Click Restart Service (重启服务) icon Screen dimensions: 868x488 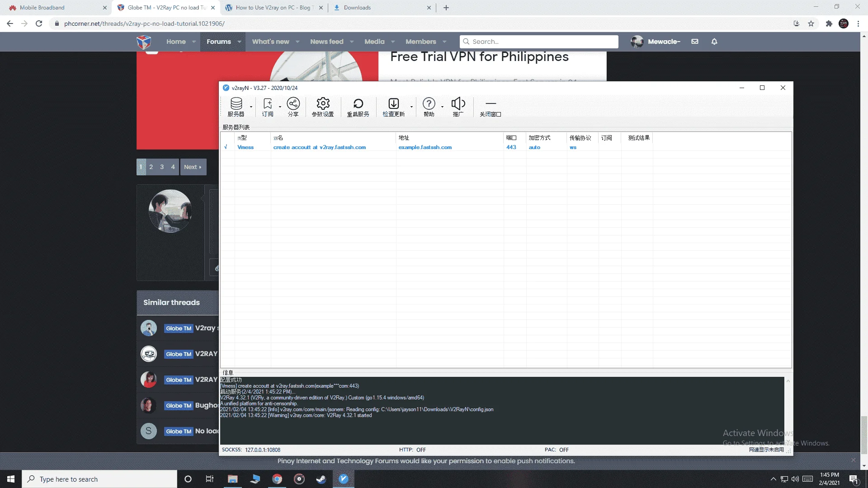[358, 107]
